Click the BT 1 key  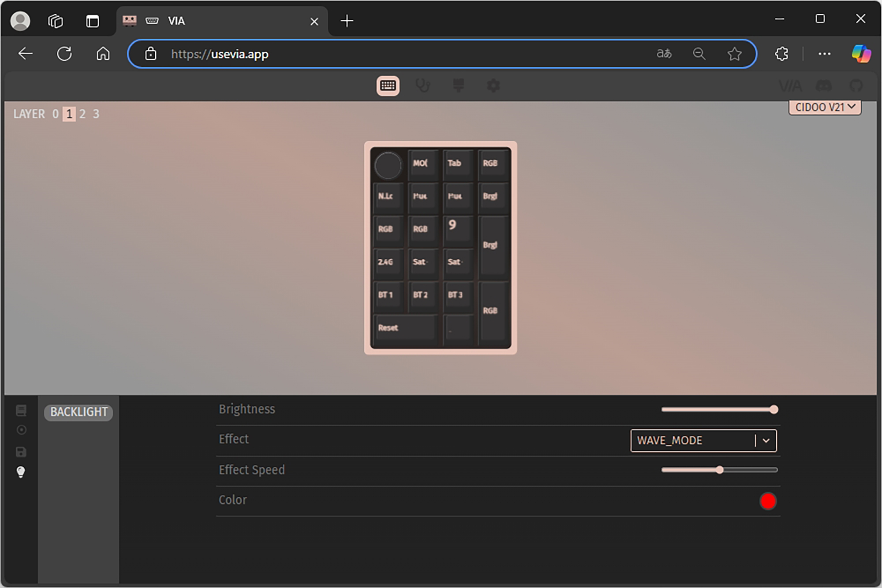click(387, 295)
